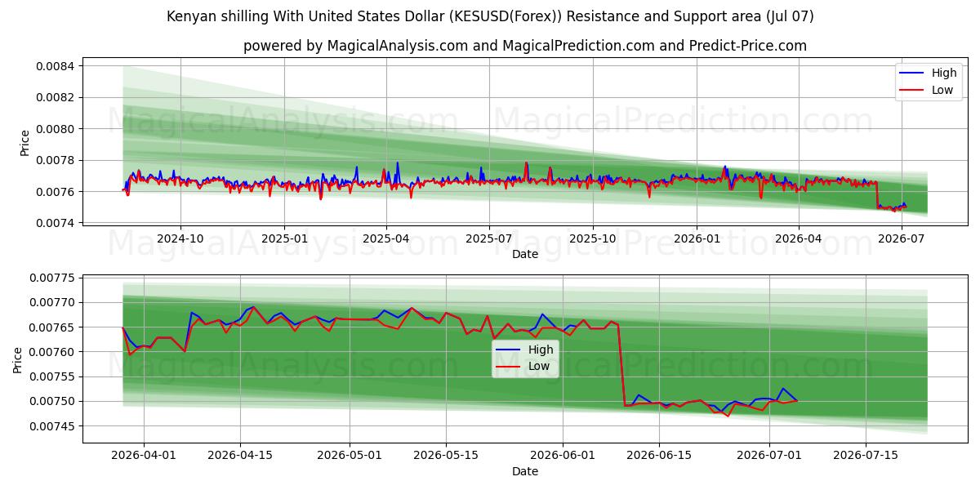The image size is (980, 490).
Task: Click the 2025-04 x-axis tick label
Action: (385, 238)
